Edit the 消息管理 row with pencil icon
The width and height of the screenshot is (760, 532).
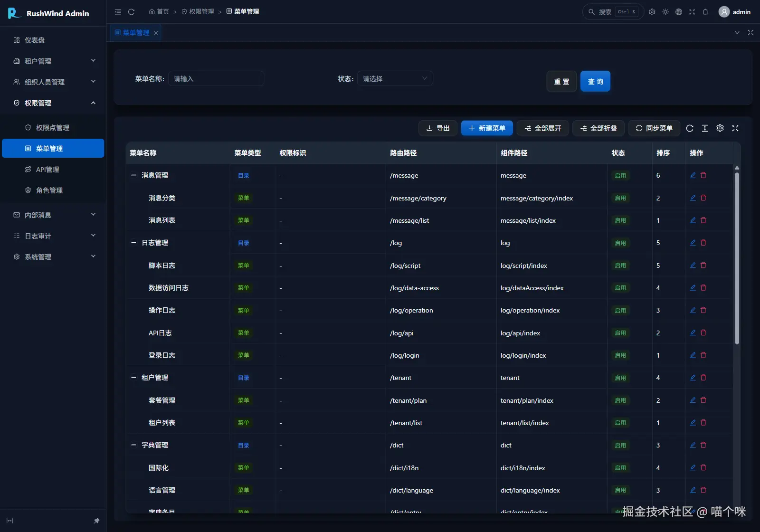pyautogui.click(x=693, y=175)
